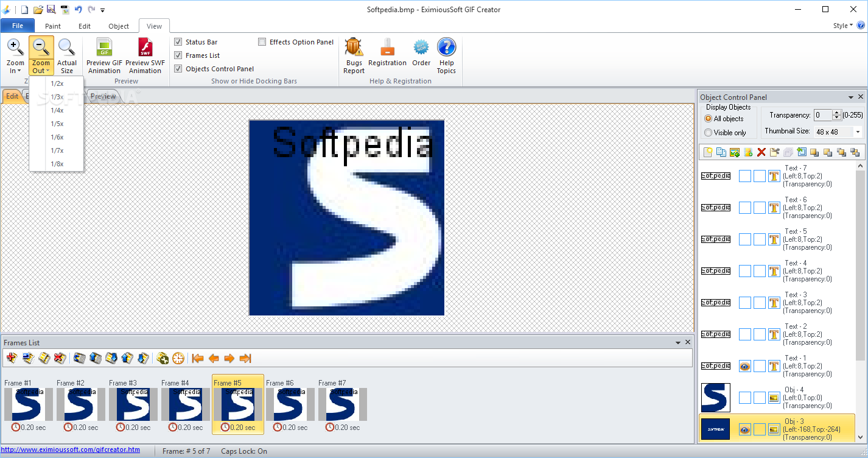Uncheck the Frames List checkbox
The width and height of the screenshot is (868, 458).
[x=178, y=55]
